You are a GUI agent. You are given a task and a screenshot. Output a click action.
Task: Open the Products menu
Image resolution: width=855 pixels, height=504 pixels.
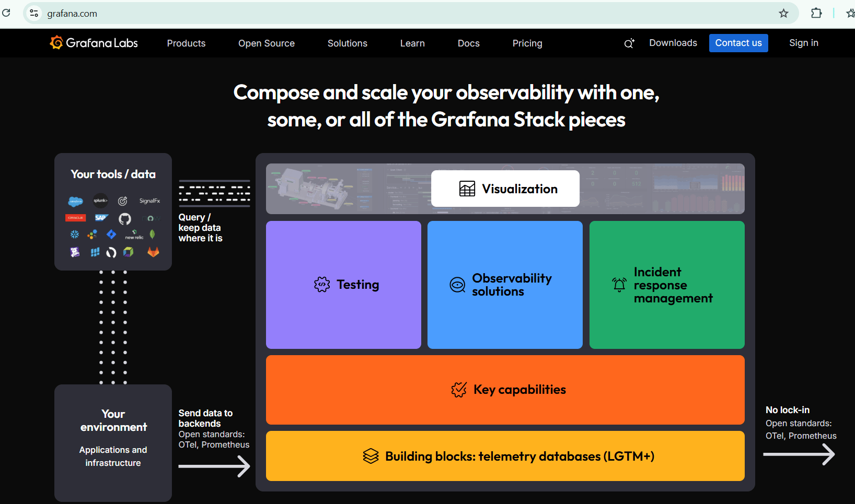tap(186, 43)
